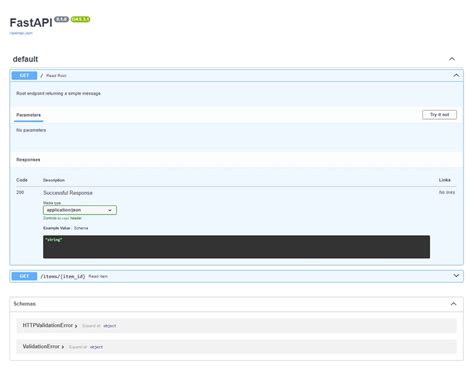Click the version badge next to FastAPI

coord(61,19)
